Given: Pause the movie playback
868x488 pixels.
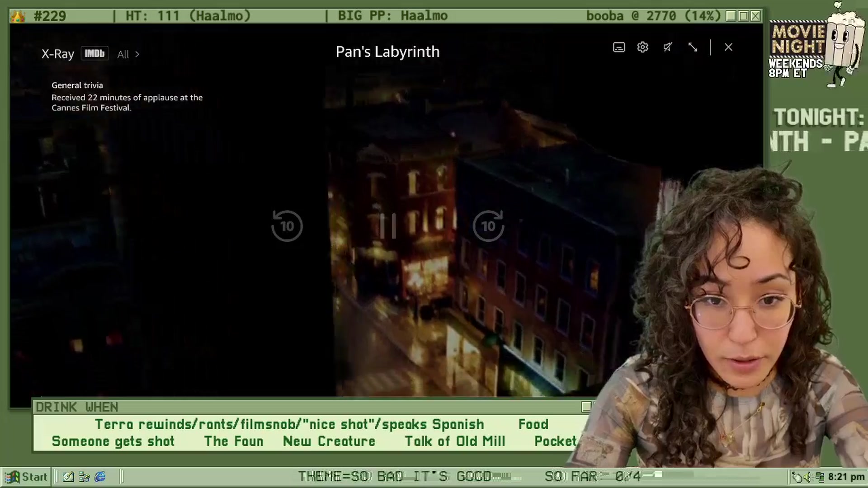Looking at the screenshot, I should 388,226.
